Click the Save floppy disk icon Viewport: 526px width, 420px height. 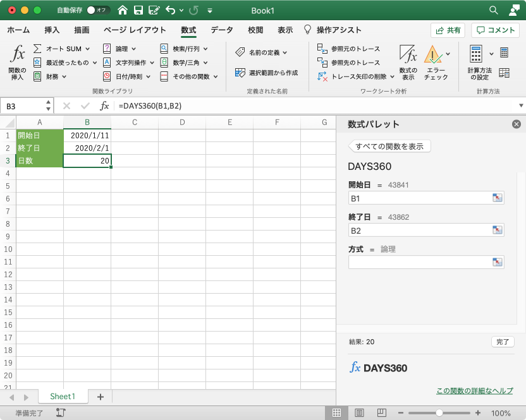pos(138,10)
